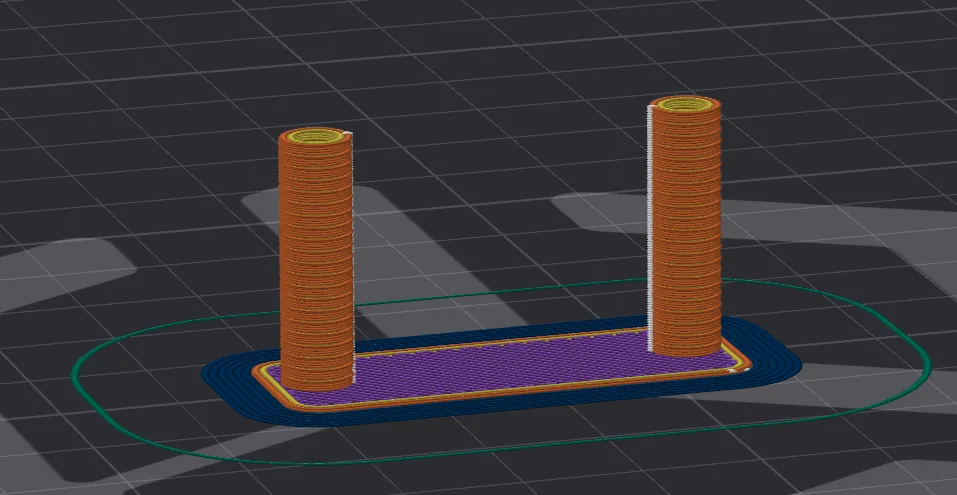The width and height of the screenshot is (957, 495).
Task: Click the yellow inner ring atop the right cylinder
Action: (684, 105)
